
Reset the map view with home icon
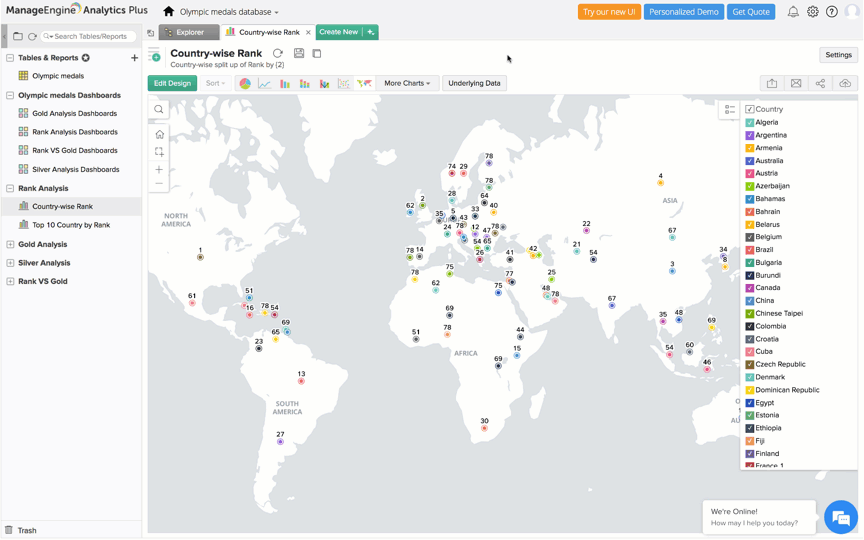pos(159,134)
